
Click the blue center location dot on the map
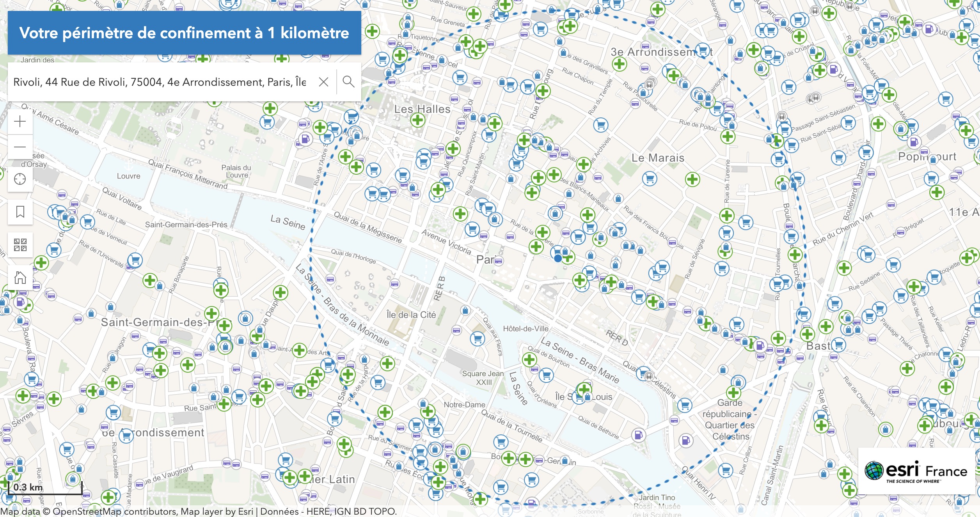tap(558, 258)
